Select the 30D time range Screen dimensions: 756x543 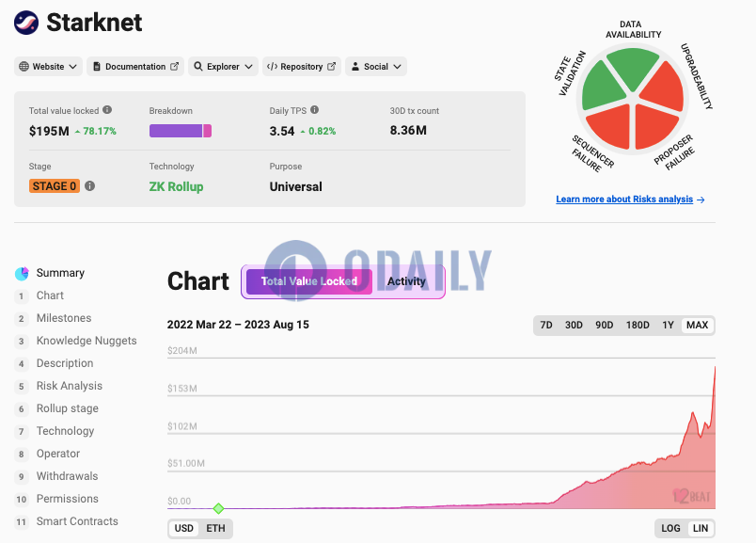coord(574,326)
